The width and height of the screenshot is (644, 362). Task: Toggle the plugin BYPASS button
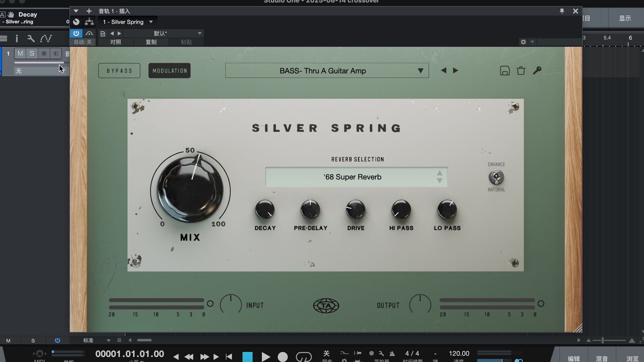[119, 71]
